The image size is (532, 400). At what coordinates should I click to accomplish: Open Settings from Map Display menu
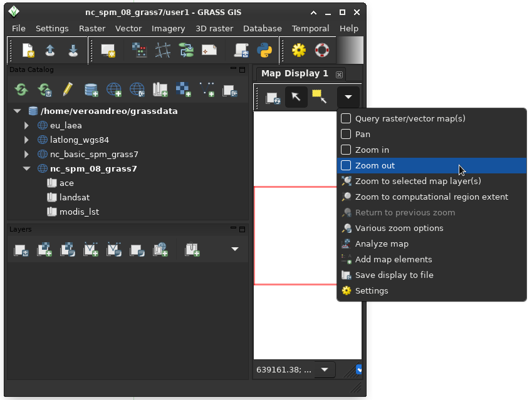[x=432, y=290]
